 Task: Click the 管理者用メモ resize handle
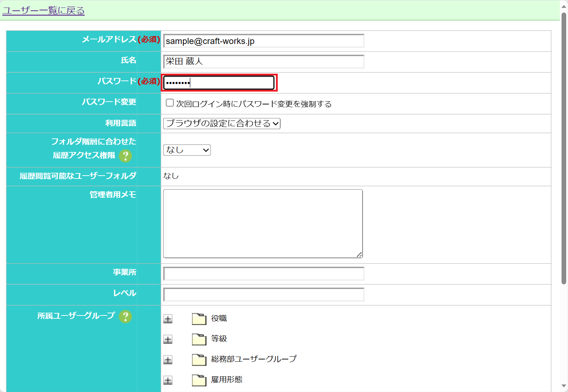click(359, 254)
